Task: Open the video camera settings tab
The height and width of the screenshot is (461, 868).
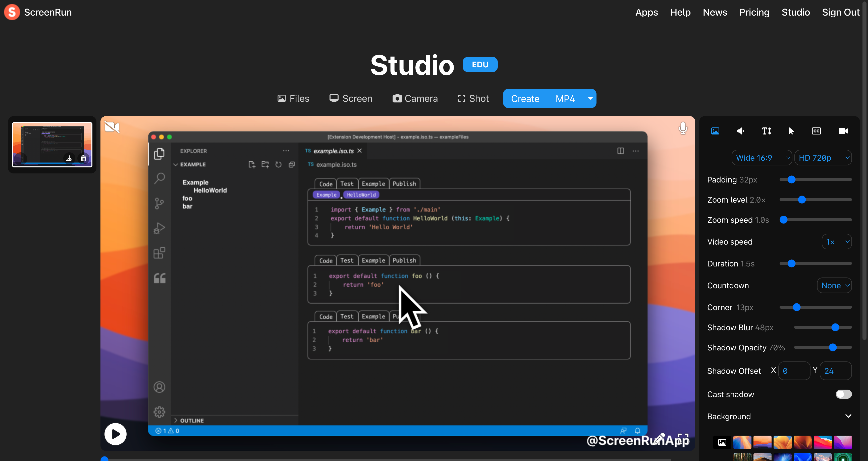Action: point(843,131)
